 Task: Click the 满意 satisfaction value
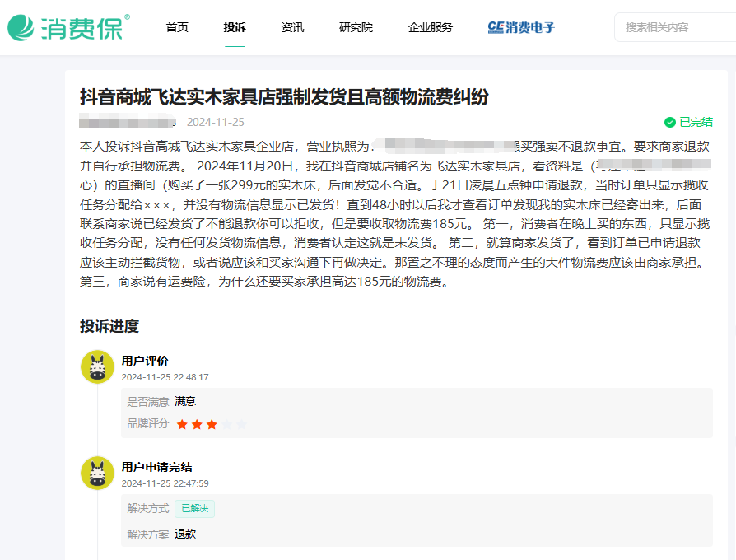click(x=185, y=401)
